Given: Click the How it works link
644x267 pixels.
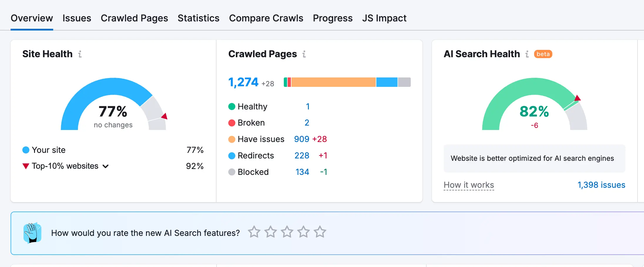Looking at the screenshot, I should (x=469, y=185).
